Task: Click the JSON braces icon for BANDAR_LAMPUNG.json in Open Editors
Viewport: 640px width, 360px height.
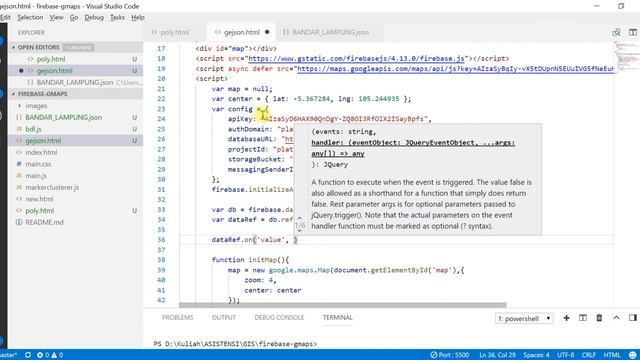Action: 30,82
